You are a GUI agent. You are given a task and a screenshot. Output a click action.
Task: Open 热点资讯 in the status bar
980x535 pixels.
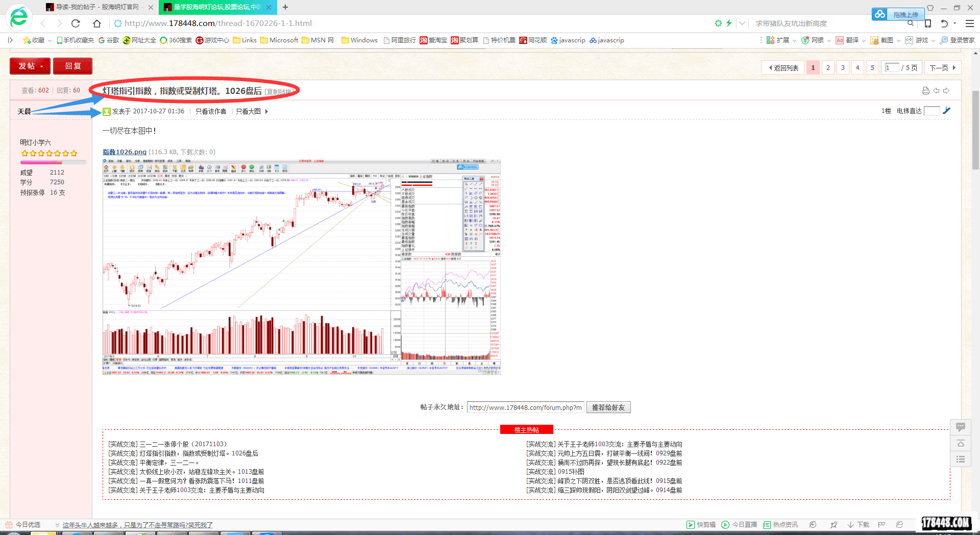(780, 525)
